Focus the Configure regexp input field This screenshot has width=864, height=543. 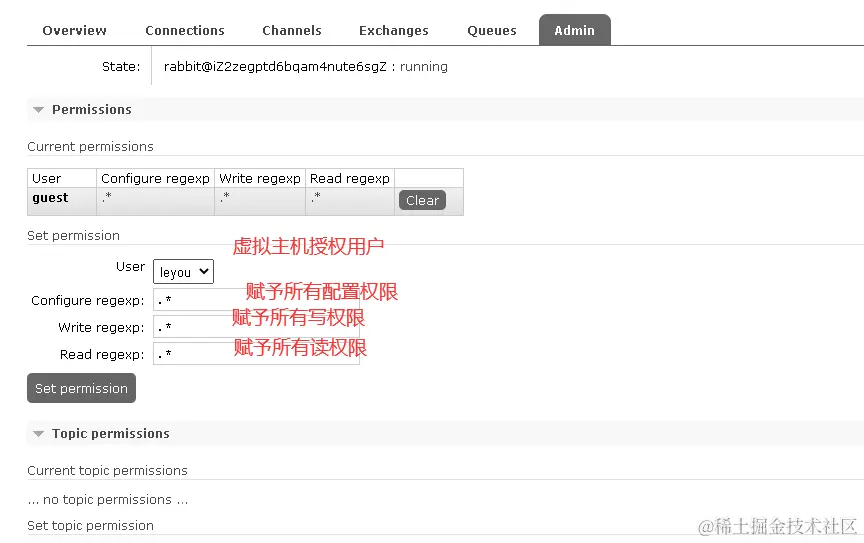pos(256,300)
